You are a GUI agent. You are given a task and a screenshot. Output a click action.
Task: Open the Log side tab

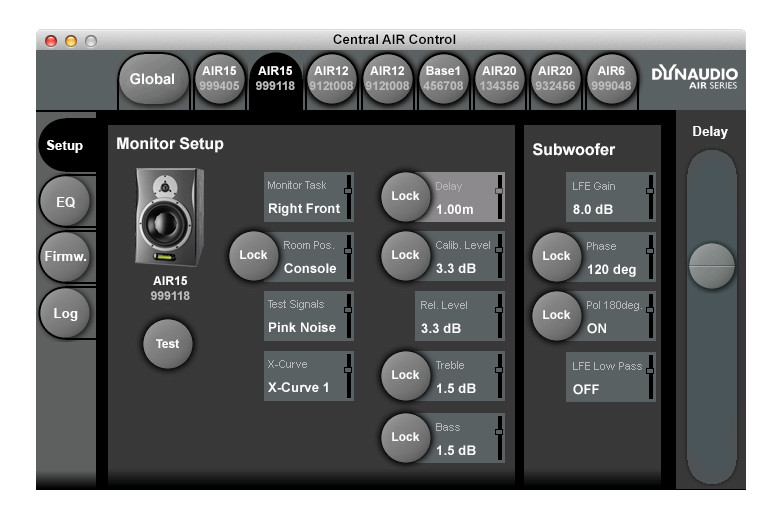pos(65,313)
